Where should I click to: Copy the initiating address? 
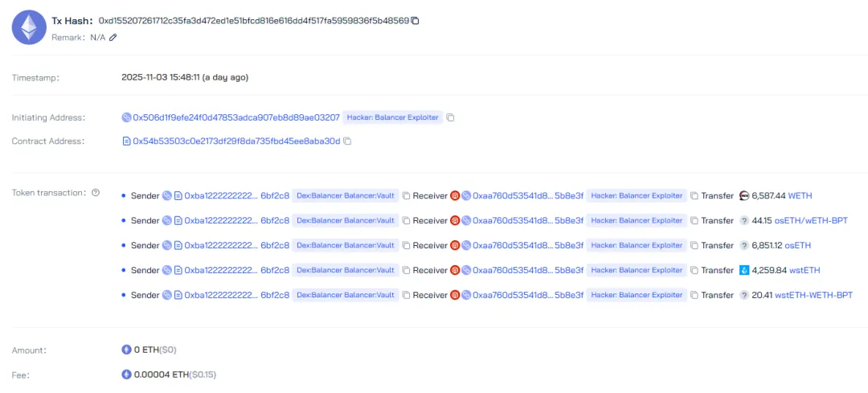tap(451, 117)
